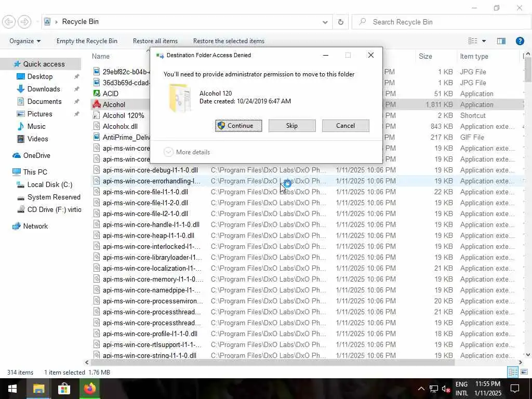Select the ACID application file
Image resolution: width=532 pixels, height=399 pixels.
(111, 94)
